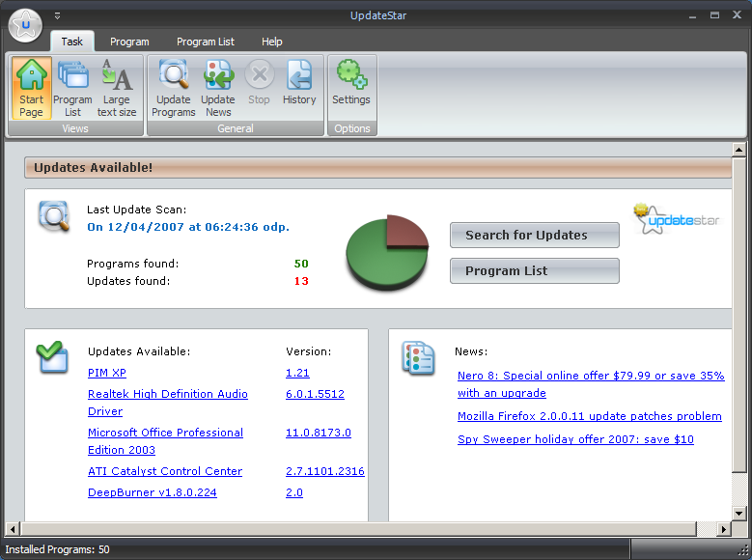
Task: Open DeepBurner v1.8.0.224 update link
Action: point(152,492)
